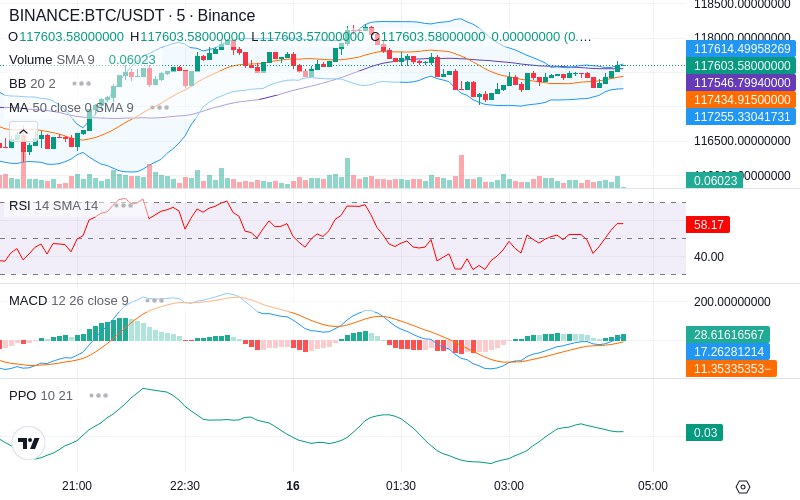Screen dimensions: 800x500
Task: Click the 03:00 time axis label
Action: tap(509, 486)
